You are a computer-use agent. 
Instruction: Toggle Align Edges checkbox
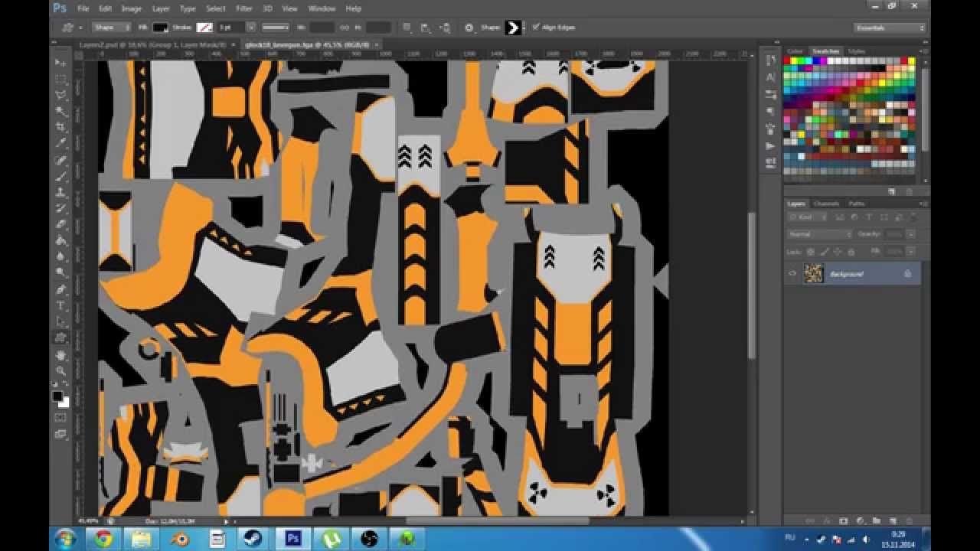pyautogui.click(x=536, y=28)
